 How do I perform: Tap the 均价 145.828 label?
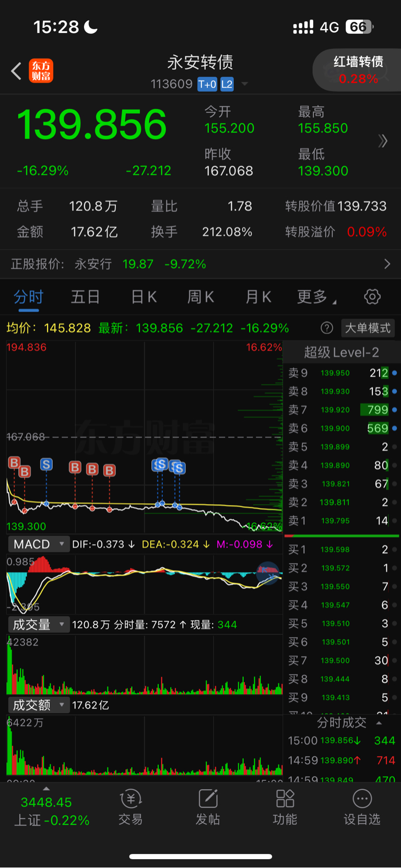click(49, 328)
